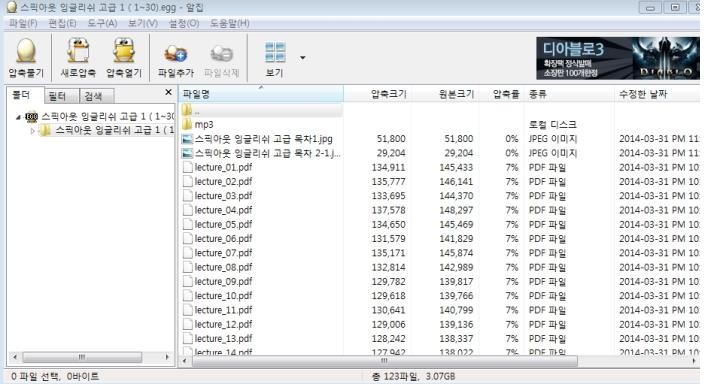Viewport: 720px width, 384px height.
Task: Switch to the 검색 tab
Action: (x=93, y=96)
